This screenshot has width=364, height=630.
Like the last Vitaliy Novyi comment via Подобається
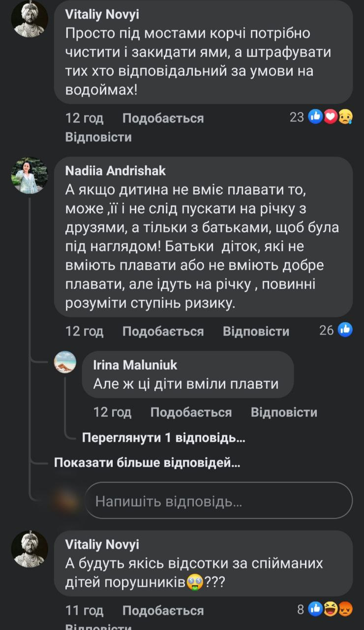tap(163, 611)
